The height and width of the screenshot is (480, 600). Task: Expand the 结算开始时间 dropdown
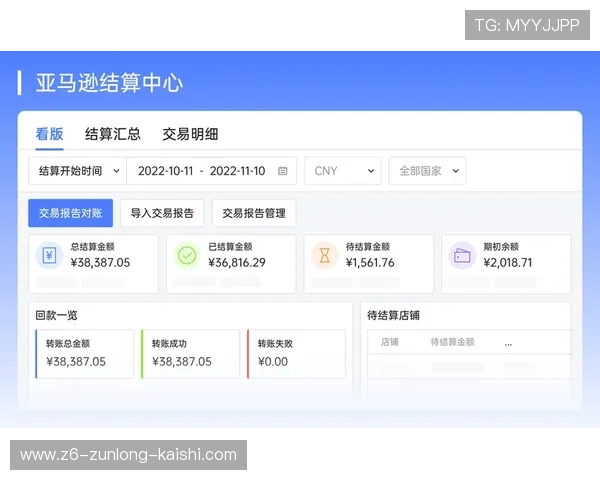pos(78,171)
